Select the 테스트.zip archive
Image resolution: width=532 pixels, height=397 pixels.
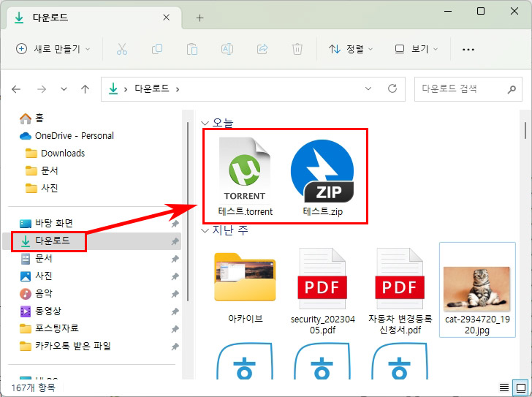(x=322, y=178)
